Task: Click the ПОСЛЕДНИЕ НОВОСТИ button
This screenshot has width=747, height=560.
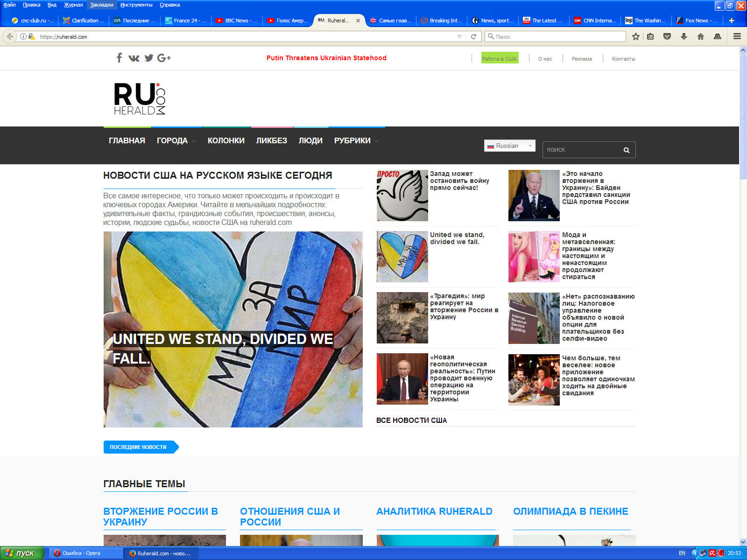Action: tap(141, 447)
